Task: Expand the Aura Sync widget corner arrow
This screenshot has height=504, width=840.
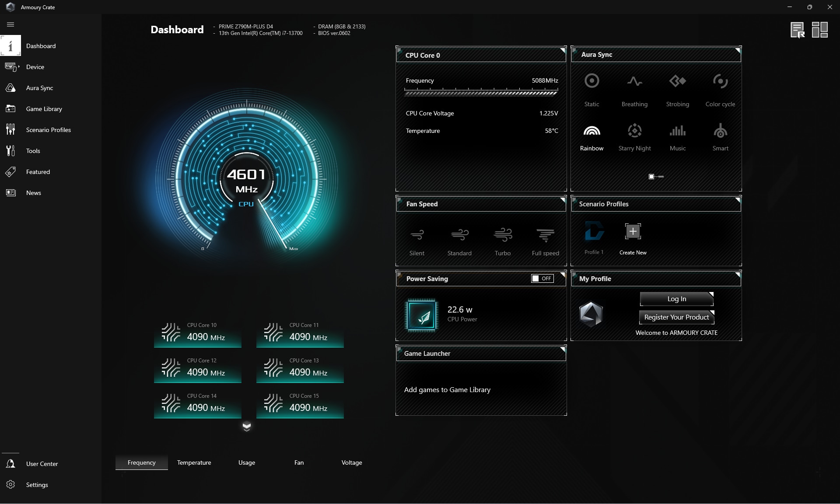Action: pos(738,51)
